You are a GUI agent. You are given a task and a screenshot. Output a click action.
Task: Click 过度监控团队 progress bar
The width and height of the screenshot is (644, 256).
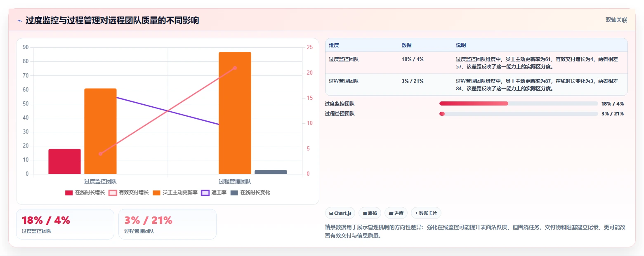519,103
